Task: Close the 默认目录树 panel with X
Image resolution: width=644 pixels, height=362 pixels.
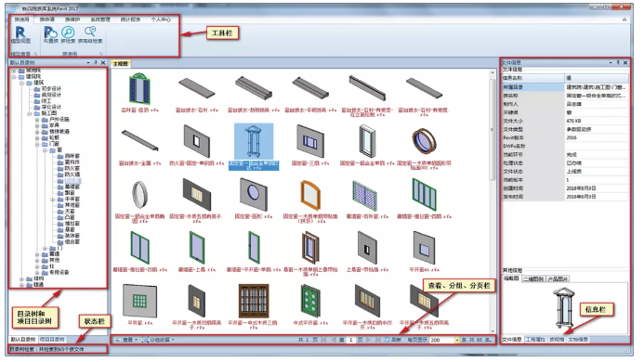Action: (x=103, y=62)
